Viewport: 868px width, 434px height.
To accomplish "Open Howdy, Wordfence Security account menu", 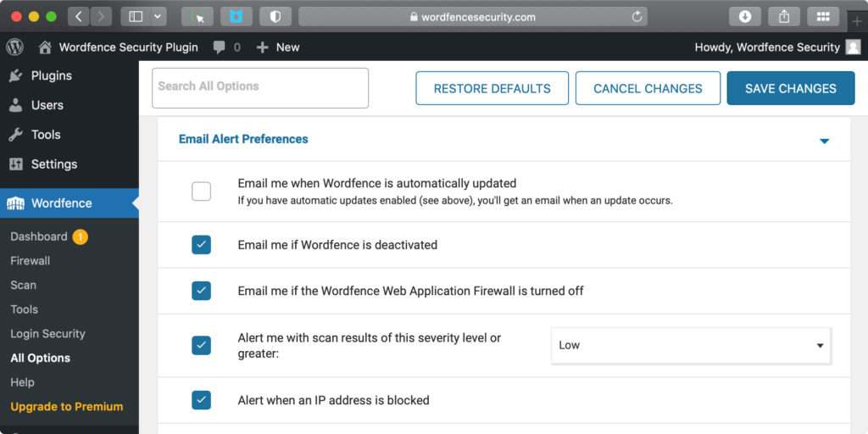I will [x=767, y=47].
